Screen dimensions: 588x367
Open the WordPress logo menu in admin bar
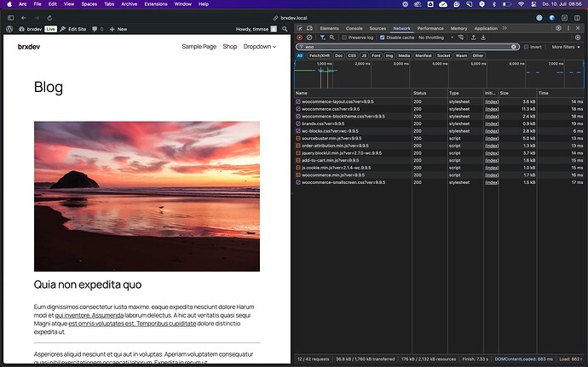pyautogui.click(x=9, y=29)
